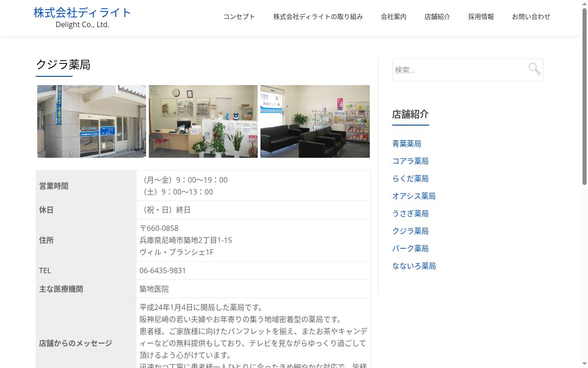The width and height of the screenshot is (588, 368).
Task: Click the 主な医療機関 row header
Action: pyautogui.click(x=86, y=289)
